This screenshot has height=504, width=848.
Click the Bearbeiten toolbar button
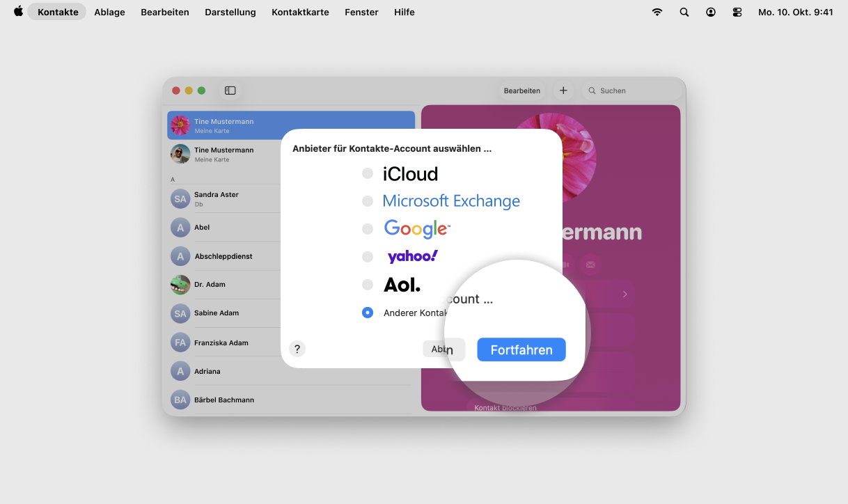(x=521, y=90)
